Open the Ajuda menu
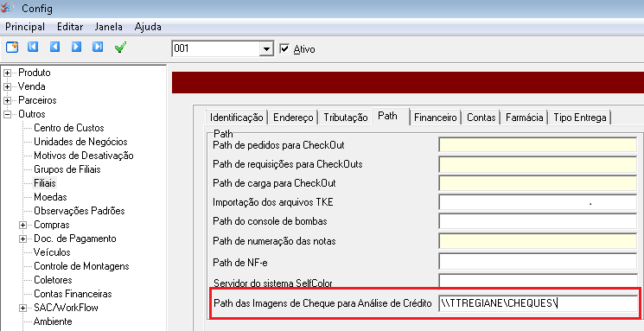644x331 pixels. (148, 27)
